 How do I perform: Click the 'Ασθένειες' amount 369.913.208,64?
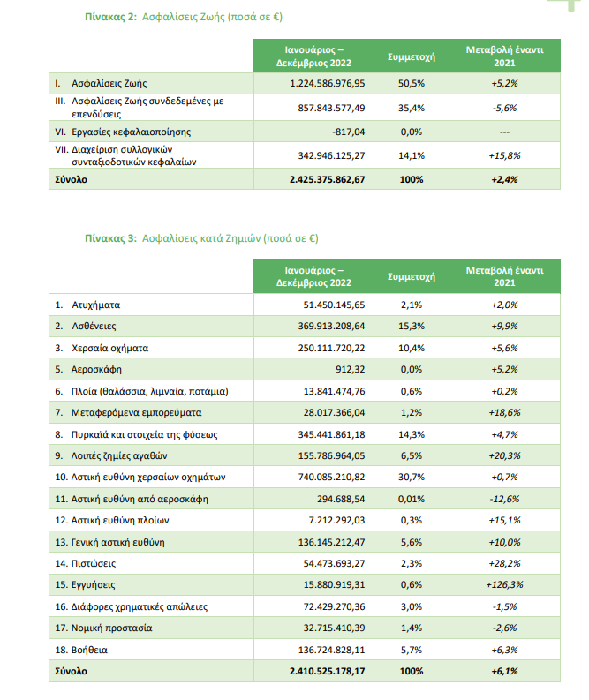(331, 327)
